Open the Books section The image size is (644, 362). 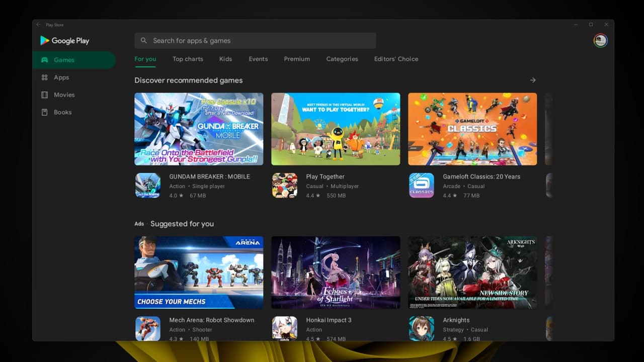click(x=62, y=112)
